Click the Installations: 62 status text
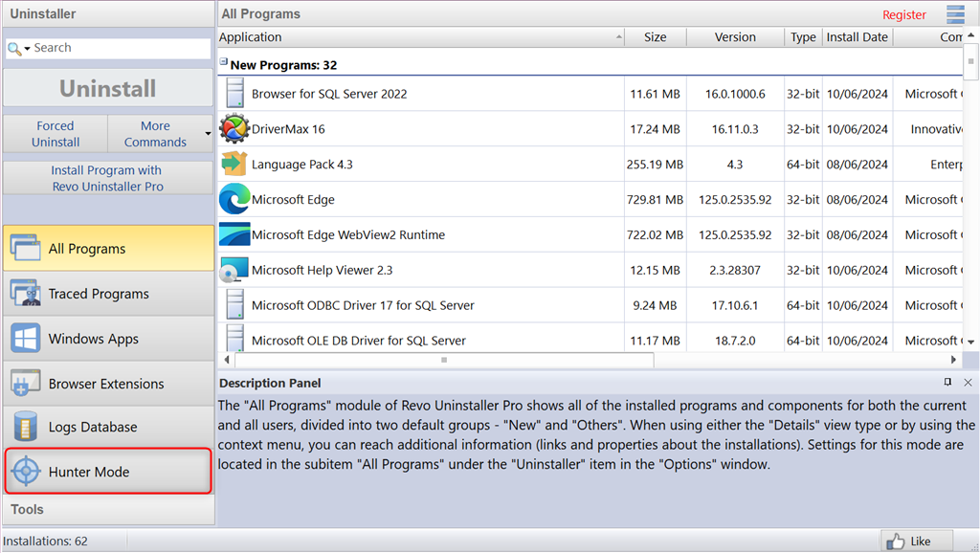This screenshot has width=980, height=553. [x=46, y=542]
